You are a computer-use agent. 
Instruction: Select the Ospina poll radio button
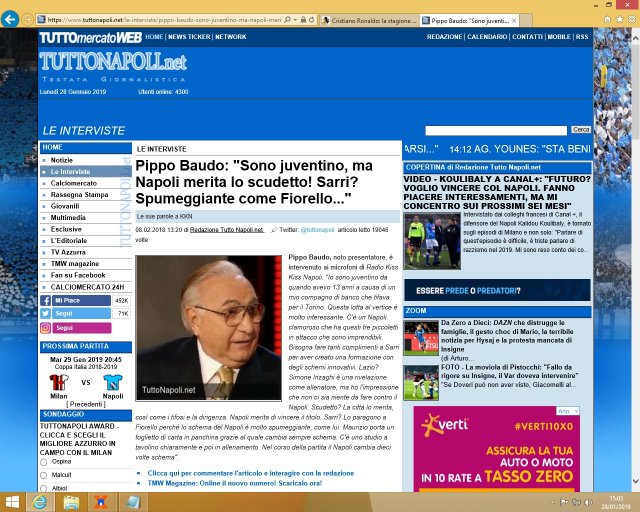(x=45, y=462)
